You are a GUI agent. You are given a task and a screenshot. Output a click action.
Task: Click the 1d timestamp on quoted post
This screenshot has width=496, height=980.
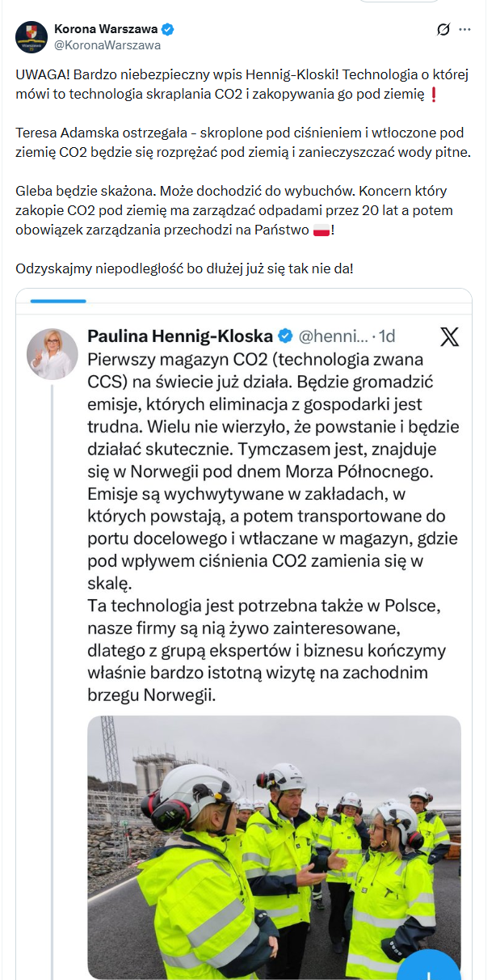pyautogui.click(x=387, y=336)
